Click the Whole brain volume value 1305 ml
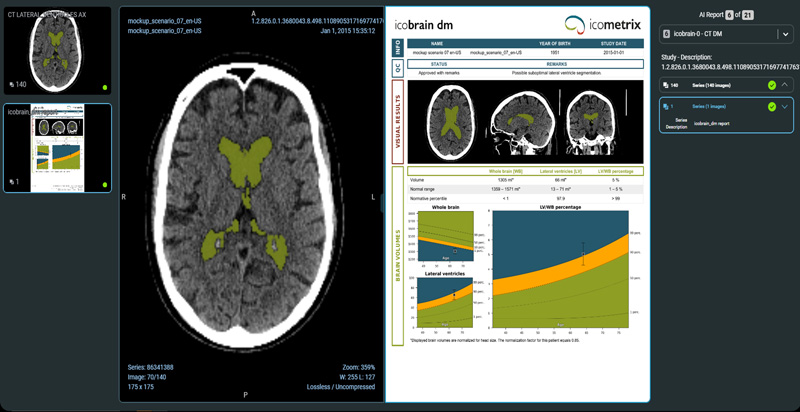 click(505, 179)
